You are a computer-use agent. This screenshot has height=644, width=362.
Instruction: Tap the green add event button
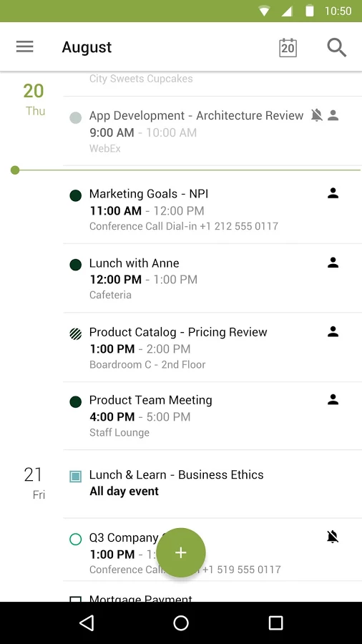point(181,552)
